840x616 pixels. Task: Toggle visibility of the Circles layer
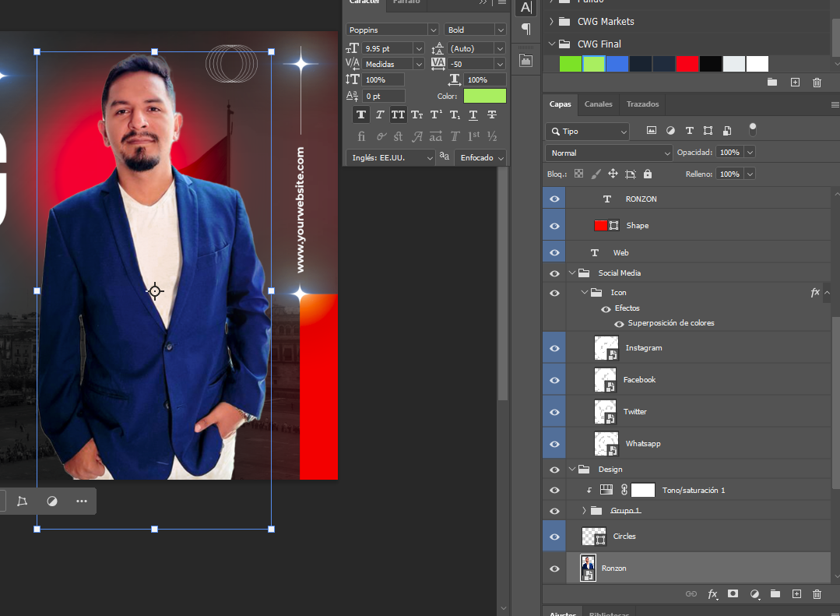[x=554, y=537]
